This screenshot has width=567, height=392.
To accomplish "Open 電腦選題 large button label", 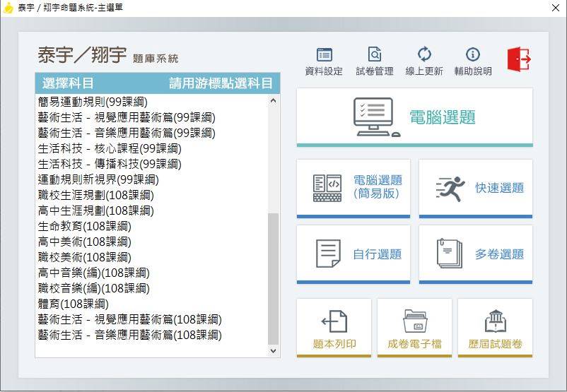I will [x=443, y=117].
